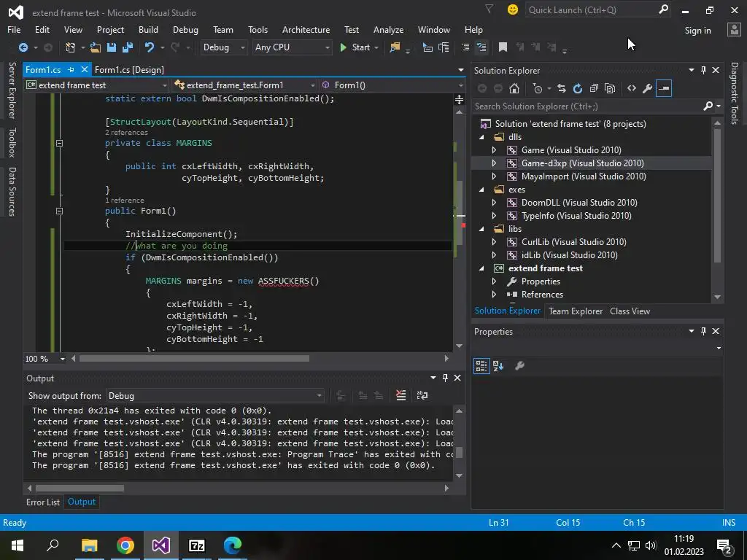Click the Alphabetical sort button in Properties panel
Viewport: 747px width, 560px height.
click(x=498, y=366)
